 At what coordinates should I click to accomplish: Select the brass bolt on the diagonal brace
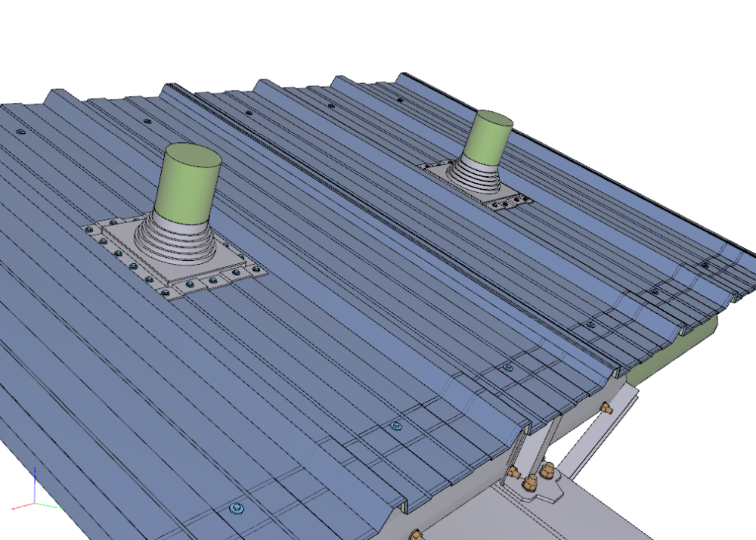point(605,409)
